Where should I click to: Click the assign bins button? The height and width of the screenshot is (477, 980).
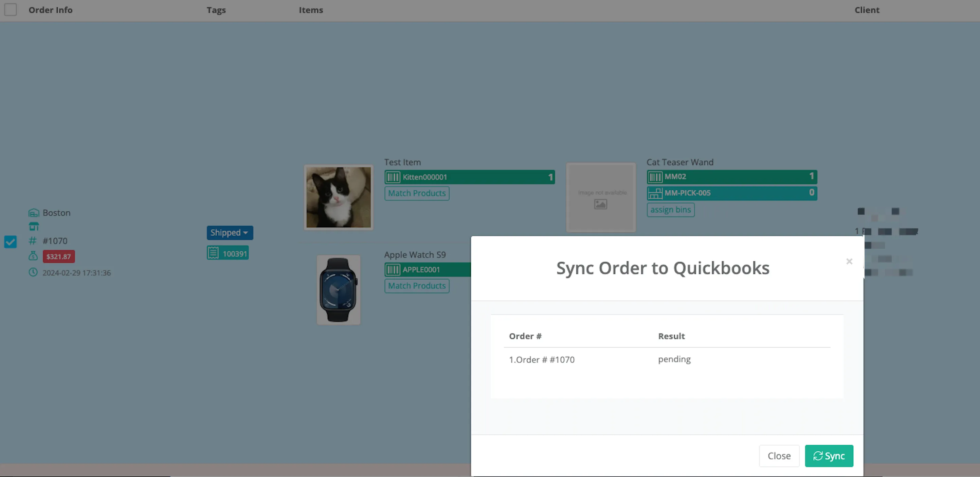click(x=670, y=210)
